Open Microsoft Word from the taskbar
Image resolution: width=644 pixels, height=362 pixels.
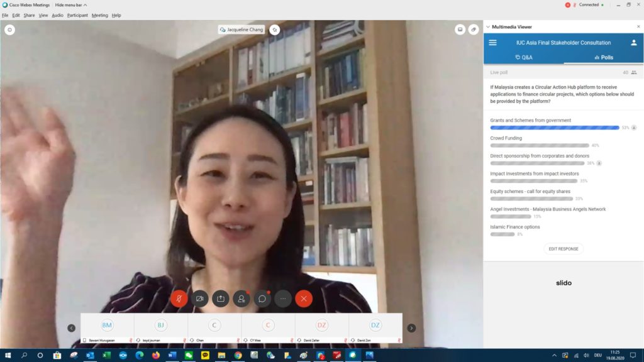(172, 355)
